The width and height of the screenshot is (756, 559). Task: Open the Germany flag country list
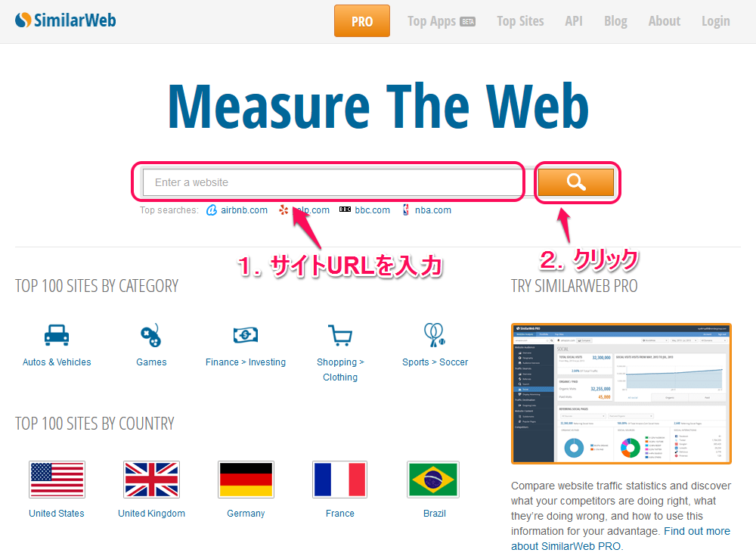coord(246,480)
